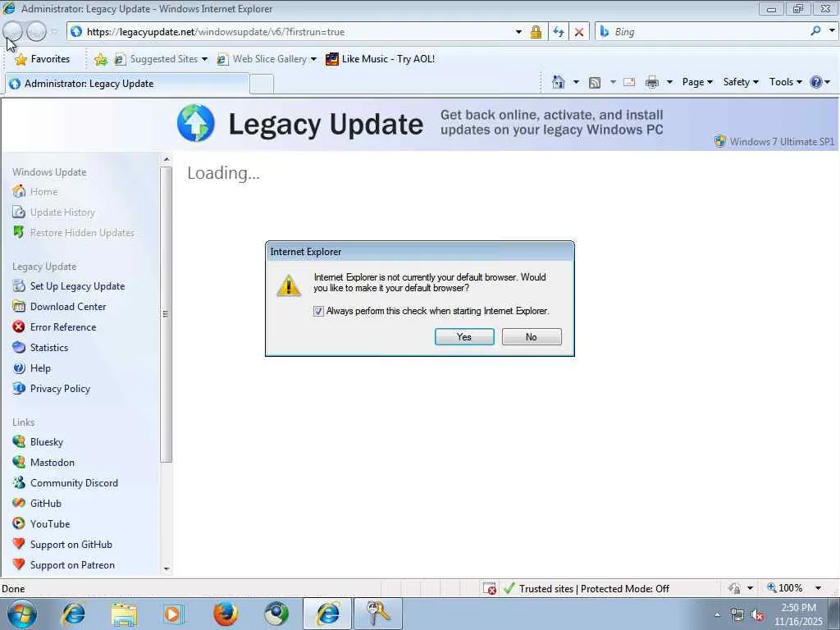Screen dimensions: 840x630
Task: Click Yes in the default browser dialog
Action: click(x=464, y=337)
